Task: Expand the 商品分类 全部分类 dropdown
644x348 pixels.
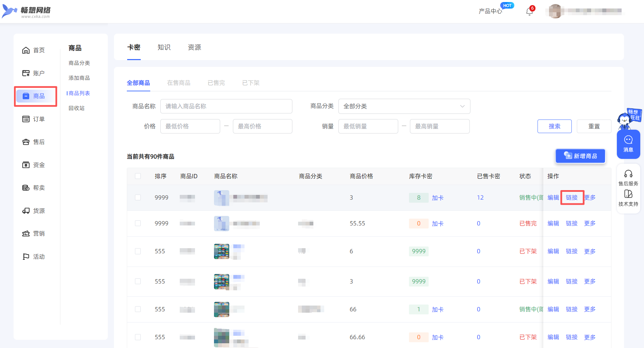Action: pyautogui.click(x=404, y=106)
